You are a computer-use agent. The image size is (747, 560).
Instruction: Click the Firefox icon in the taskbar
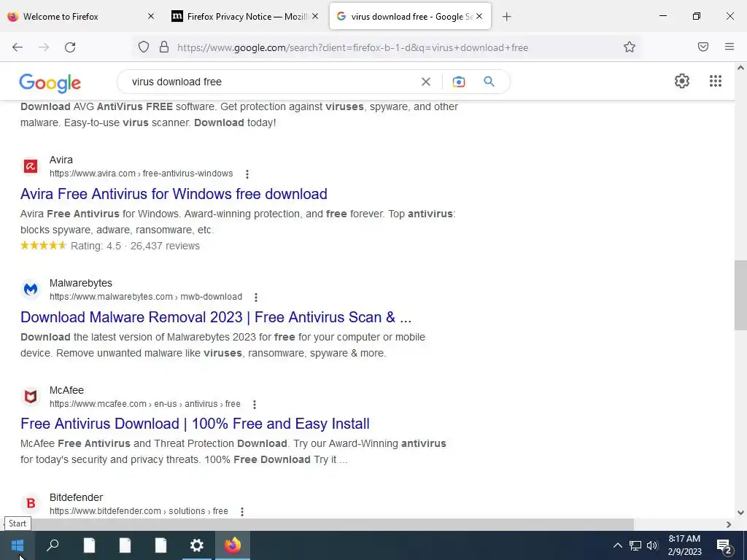coord(233,545)
